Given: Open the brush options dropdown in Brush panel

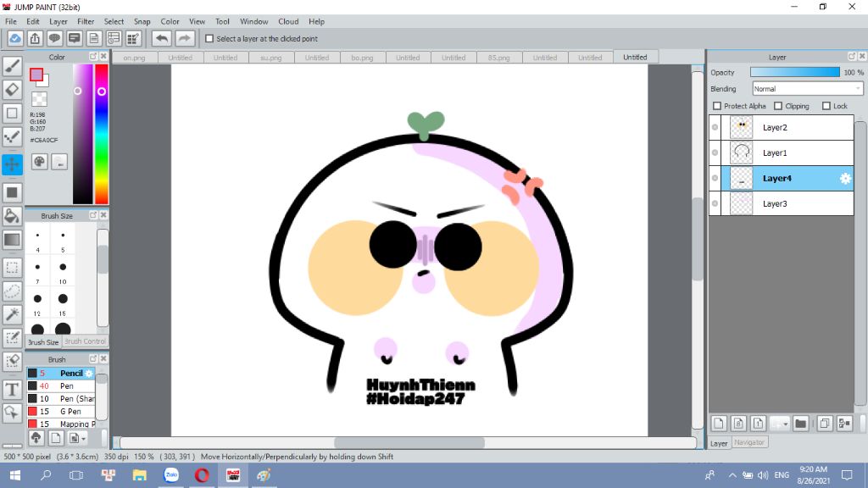Looking at the screenshot, I should (x=77, y=438).
